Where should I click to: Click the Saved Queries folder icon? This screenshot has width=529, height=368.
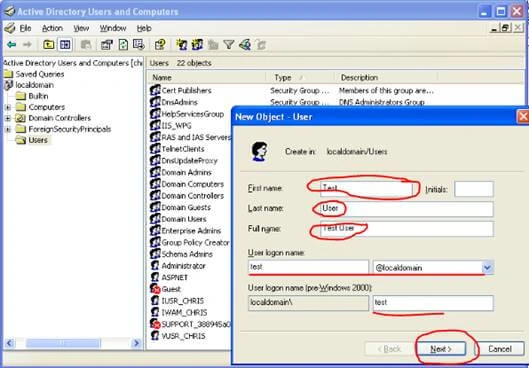(8, 74)
